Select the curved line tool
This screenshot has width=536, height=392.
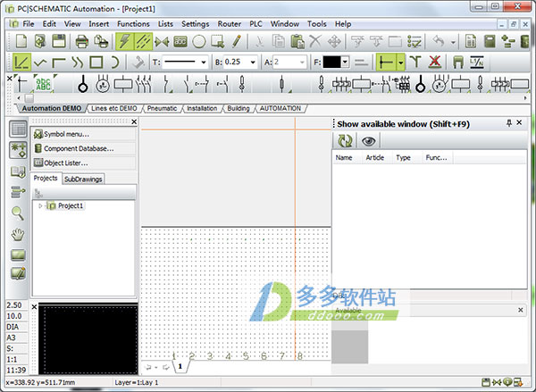point(78,63)
